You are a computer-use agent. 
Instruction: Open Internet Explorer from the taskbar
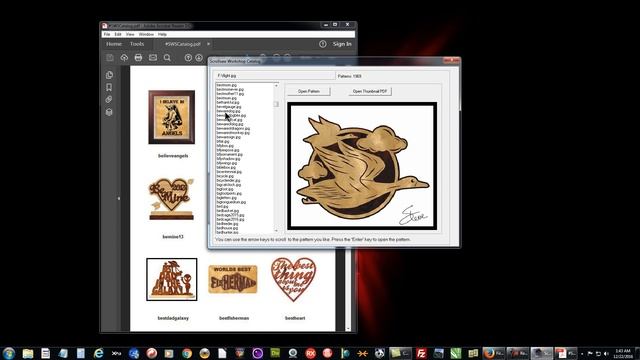(98, 353)
